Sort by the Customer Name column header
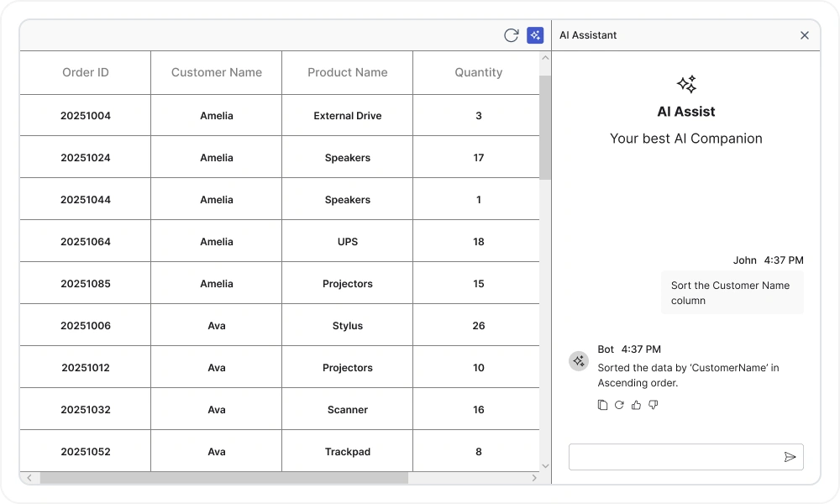Image resolution: width=840 pixels, height=504 pixels. point(217,73)
